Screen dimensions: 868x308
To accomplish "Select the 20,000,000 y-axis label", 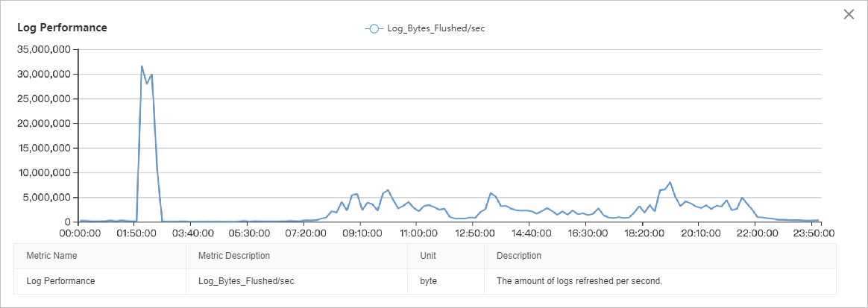I will 44,123.
